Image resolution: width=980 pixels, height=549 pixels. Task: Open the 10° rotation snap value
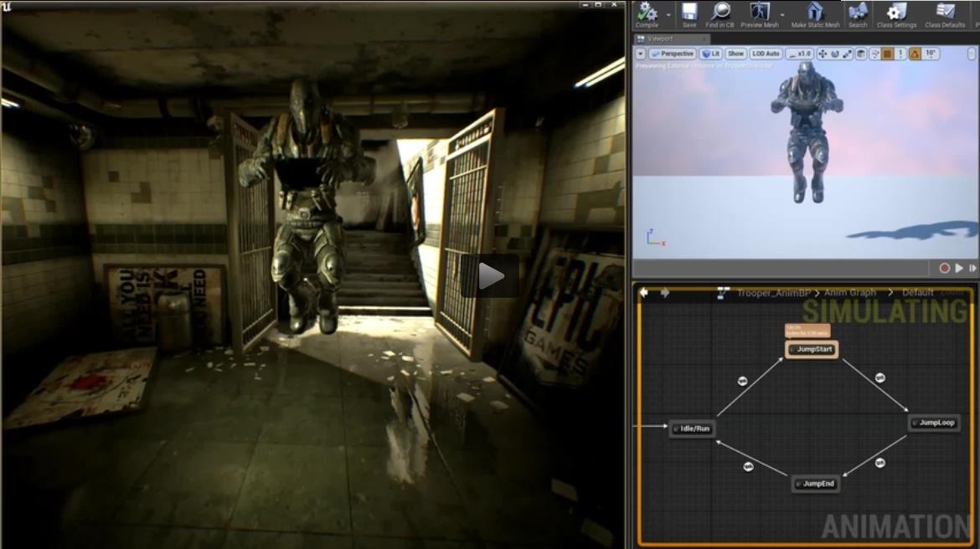[931, 54]
